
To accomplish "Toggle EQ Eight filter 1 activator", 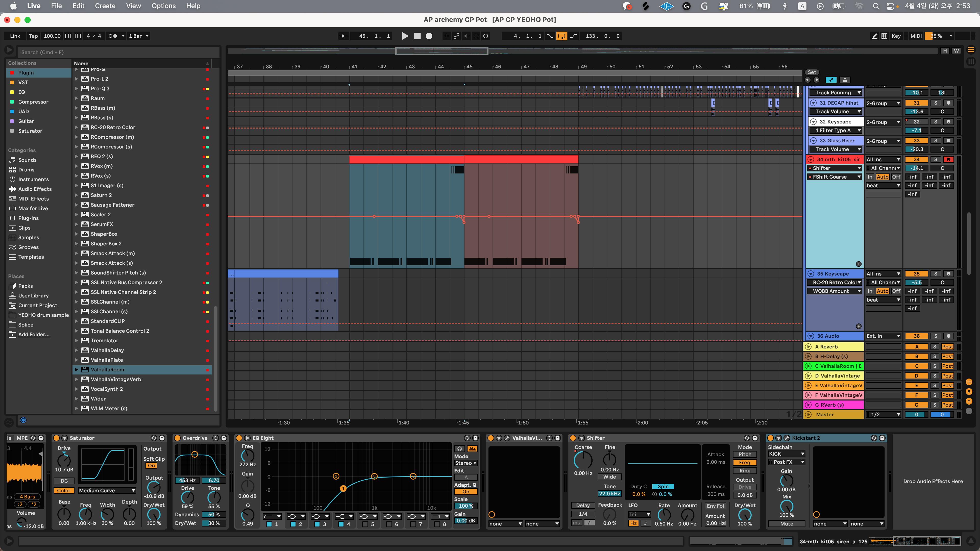I will click(269, 524).
